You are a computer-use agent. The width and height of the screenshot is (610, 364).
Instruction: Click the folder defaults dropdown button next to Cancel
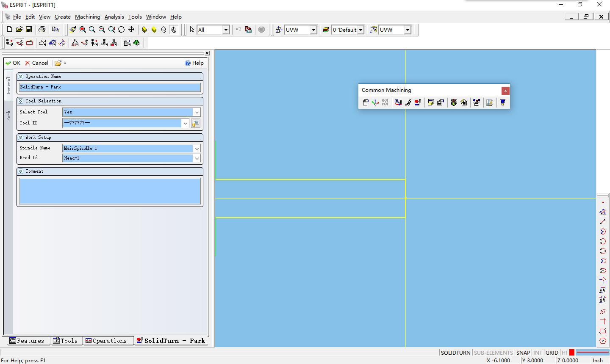point(60,63)
